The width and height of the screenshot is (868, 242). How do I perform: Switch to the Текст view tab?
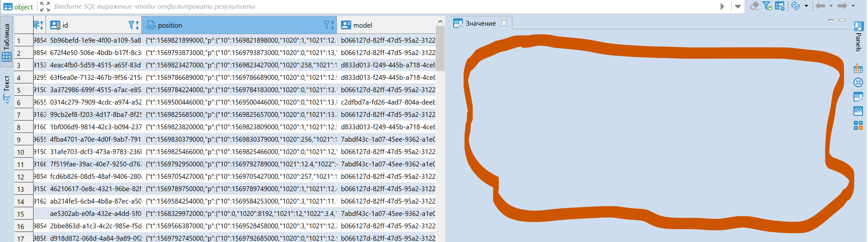pos(7,89)
